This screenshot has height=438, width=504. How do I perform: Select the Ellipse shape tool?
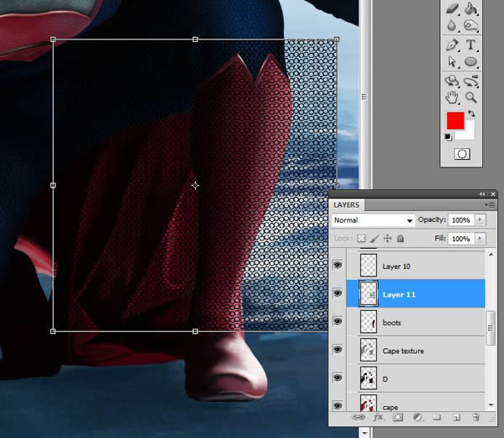[470, 61]
